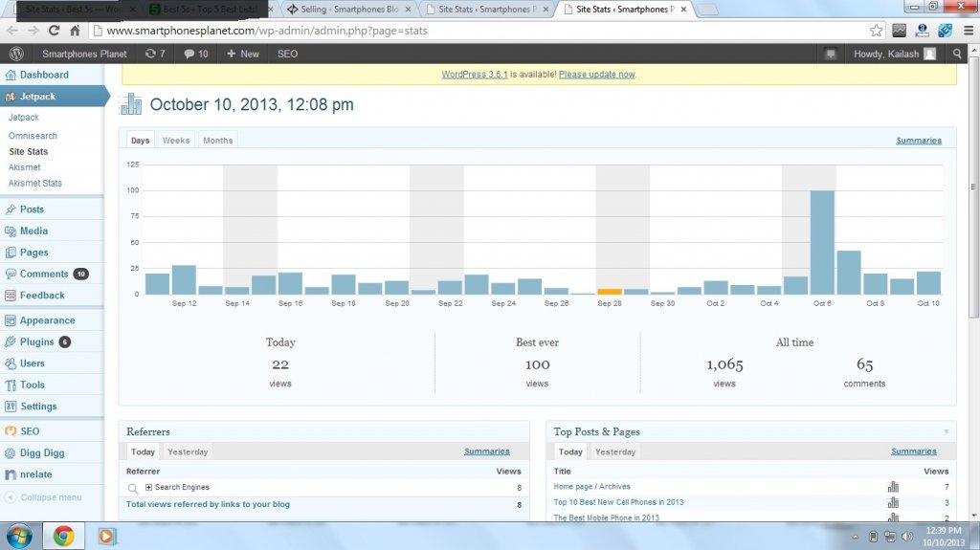Open the Referrers Summaries link
This screenshot has width=980, height=550.
tap(487, 451)
